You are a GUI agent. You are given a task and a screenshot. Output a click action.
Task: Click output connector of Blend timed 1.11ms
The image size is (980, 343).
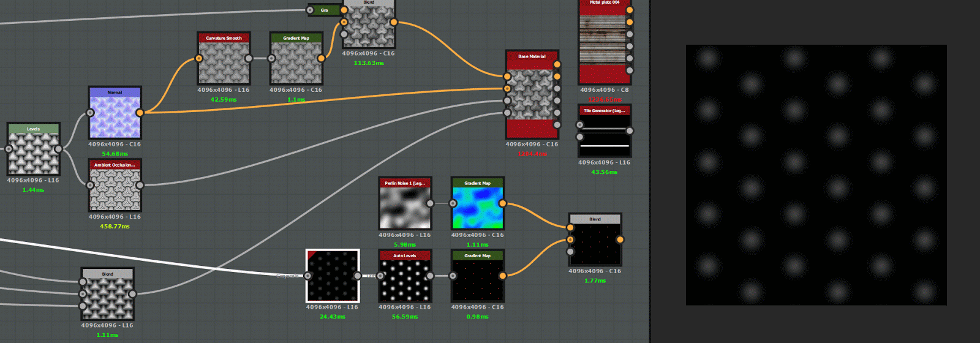(x=132, y=294)
